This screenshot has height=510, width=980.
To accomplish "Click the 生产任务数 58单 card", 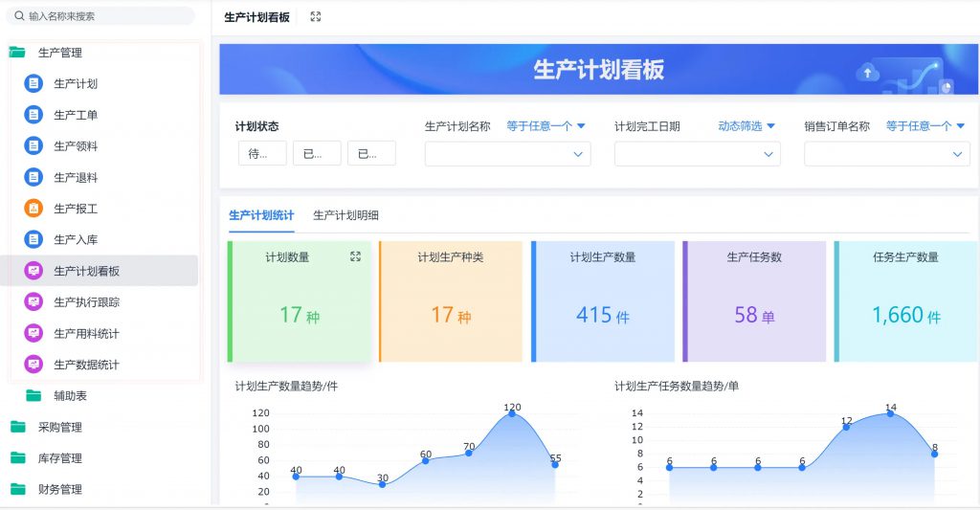I will [754, 301].
